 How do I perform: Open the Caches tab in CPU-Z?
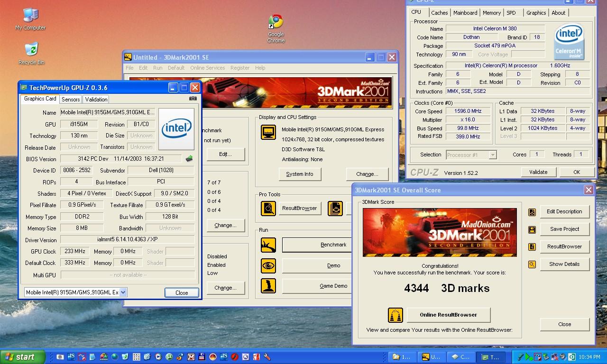(440, 13)
